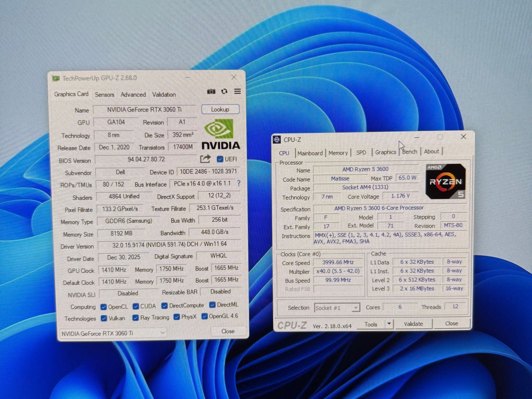The height and width of the screenshot is (399, 532).
Task: Expand the CPU-Z Tools dropdown arrow
Action: [389, 324]
